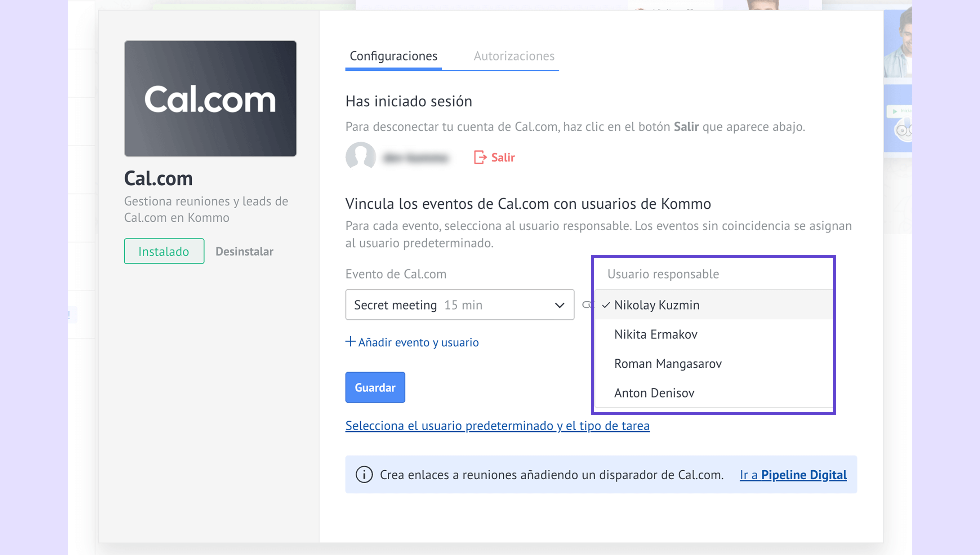Click the user avatar icon
This screenshot has width=980, height=555.
point(360,156)
